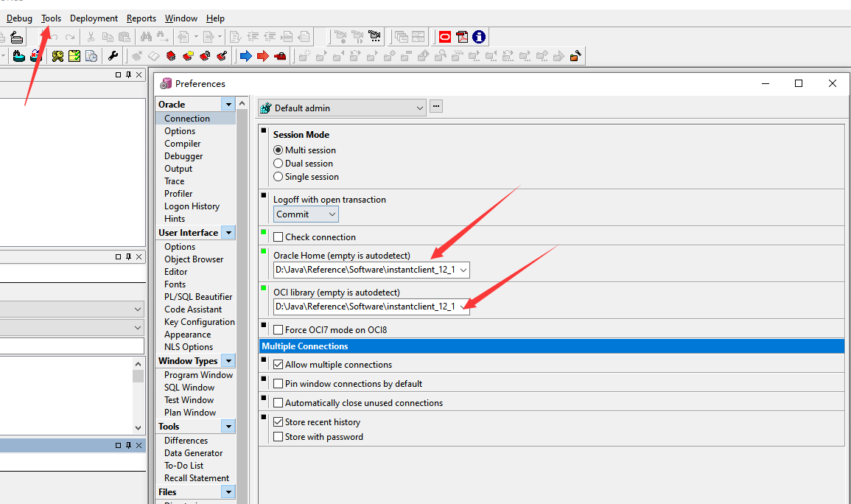This screenshot has width=851, height=504.
Task: Click the Paste clipboard icon
Action: pos(125,37)
